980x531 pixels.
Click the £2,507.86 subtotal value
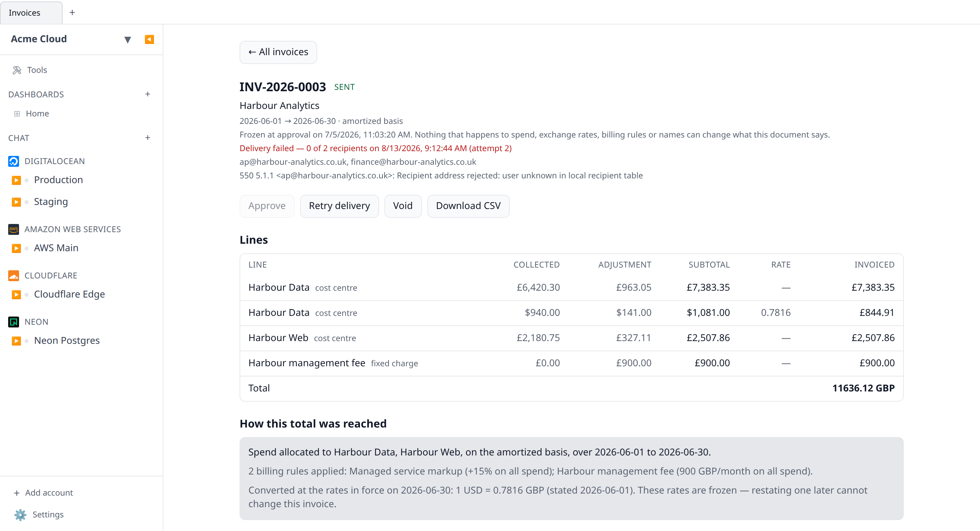pyautogui.click(x=708, y=338)
